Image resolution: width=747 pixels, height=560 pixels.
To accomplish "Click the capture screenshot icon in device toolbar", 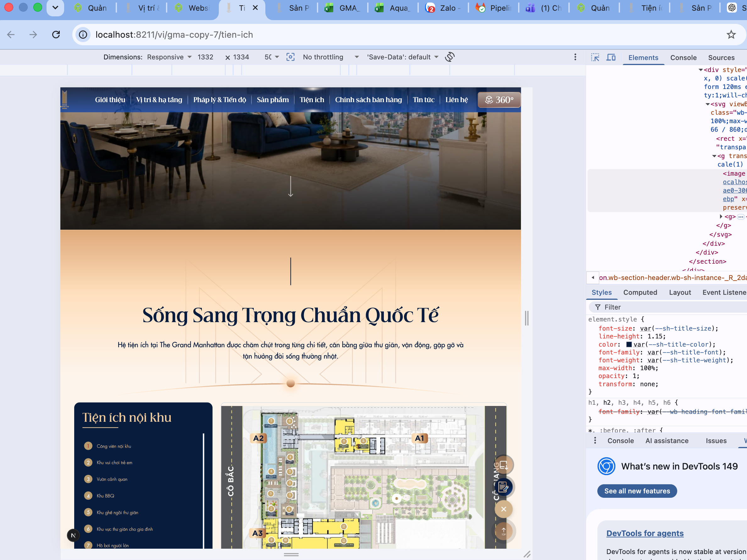I will click(290, 57).
